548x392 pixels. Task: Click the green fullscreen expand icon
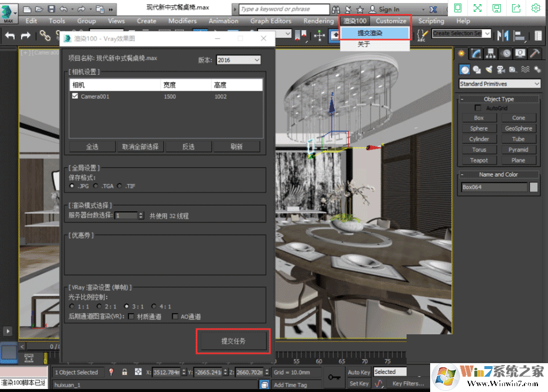(477, 8)
